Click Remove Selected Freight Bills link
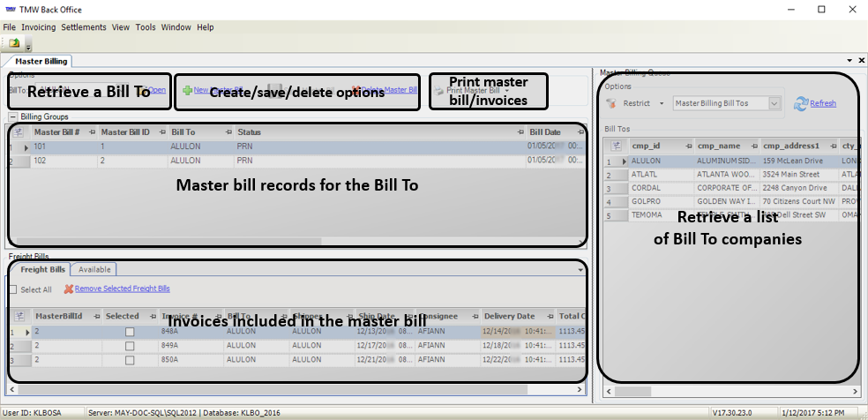 tap(123, 289)
